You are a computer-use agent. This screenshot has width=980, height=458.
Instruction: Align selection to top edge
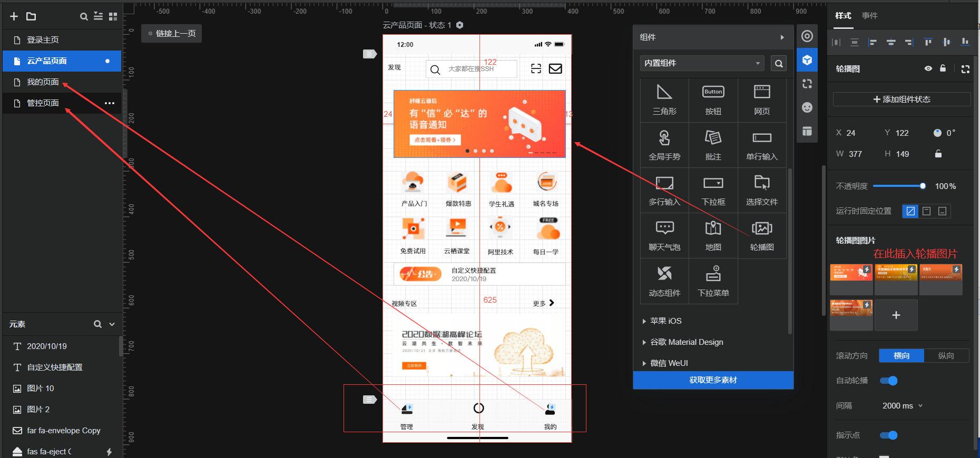928,42
